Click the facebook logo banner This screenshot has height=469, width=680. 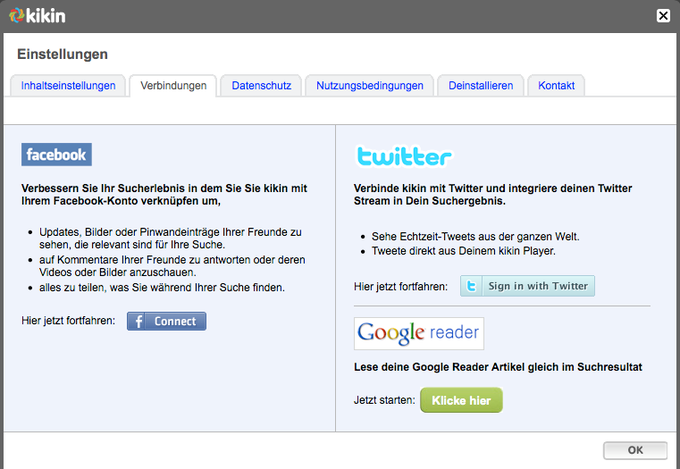pyautogui.click(x=56, y=154)
